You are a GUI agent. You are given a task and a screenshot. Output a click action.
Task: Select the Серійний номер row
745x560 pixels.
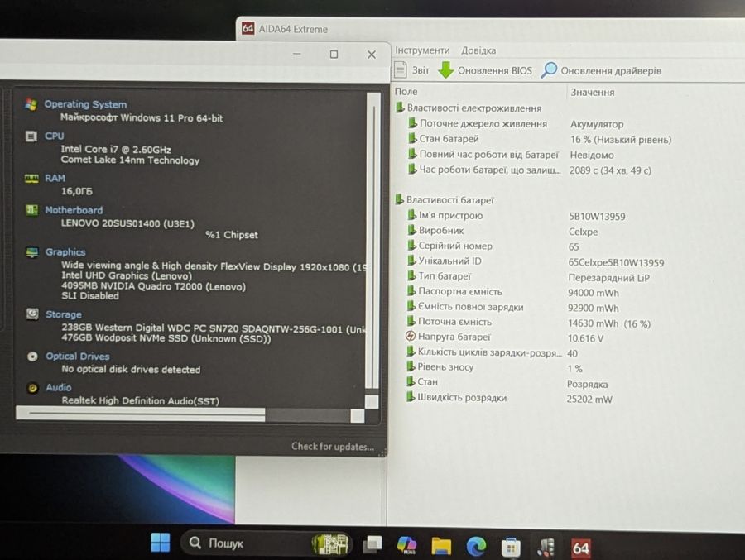tap(493, 246)
